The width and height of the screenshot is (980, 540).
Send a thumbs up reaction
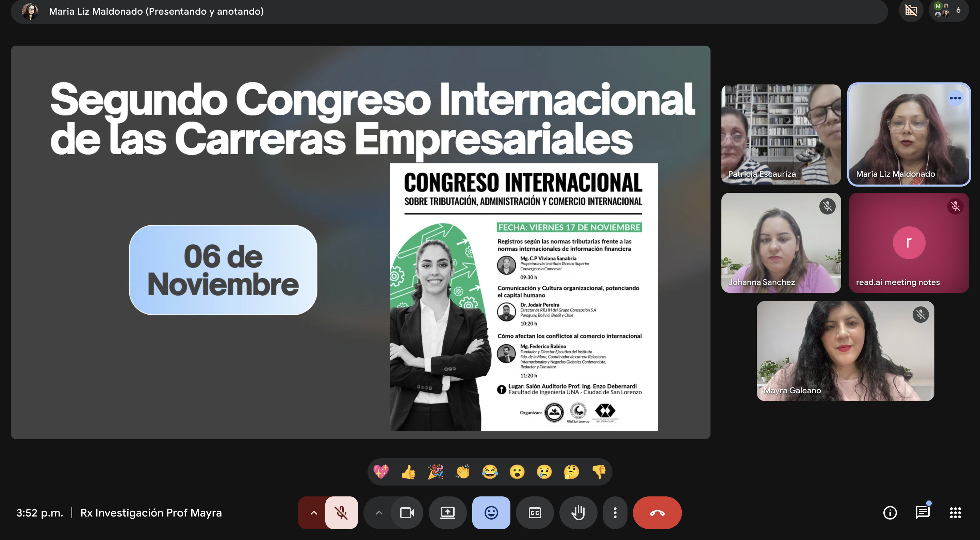click(x=408, y=472)
